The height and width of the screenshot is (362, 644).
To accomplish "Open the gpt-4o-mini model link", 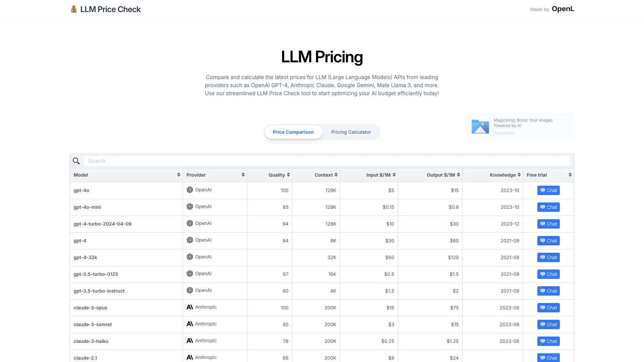I will coord(87,207).
